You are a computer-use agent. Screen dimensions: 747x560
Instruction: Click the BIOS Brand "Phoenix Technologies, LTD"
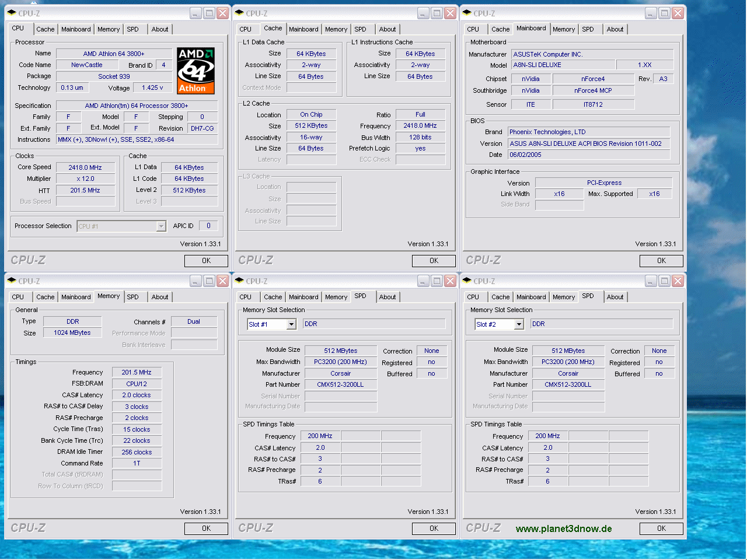(x=589, y=132)
